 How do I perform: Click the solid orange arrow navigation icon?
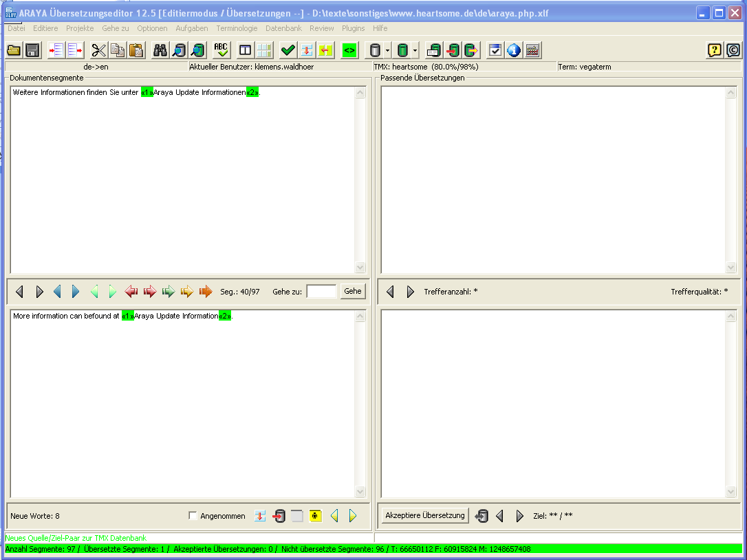[x=206, y=292]
